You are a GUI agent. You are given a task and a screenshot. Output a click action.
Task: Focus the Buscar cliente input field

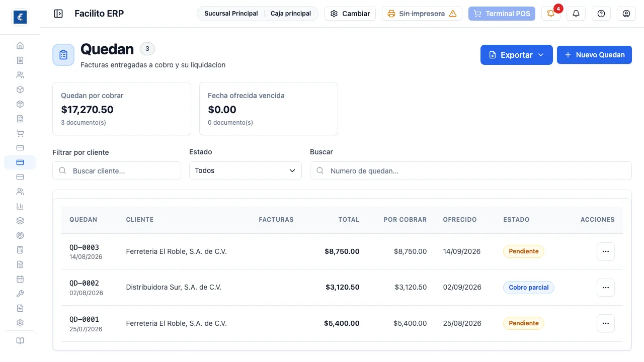[117, 170]
